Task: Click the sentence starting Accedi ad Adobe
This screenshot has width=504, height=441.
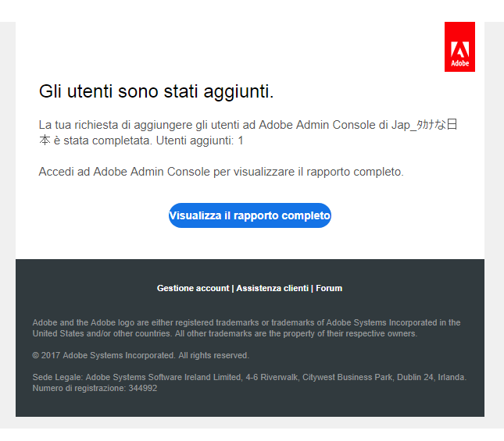Action: [221, 172]
